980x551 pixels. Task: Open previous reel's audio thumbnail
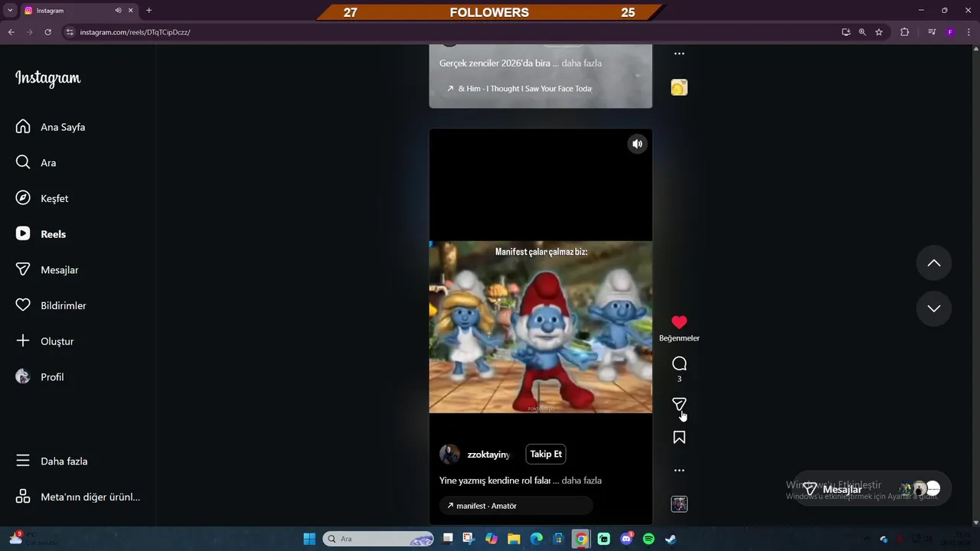(x=679, y=87)
